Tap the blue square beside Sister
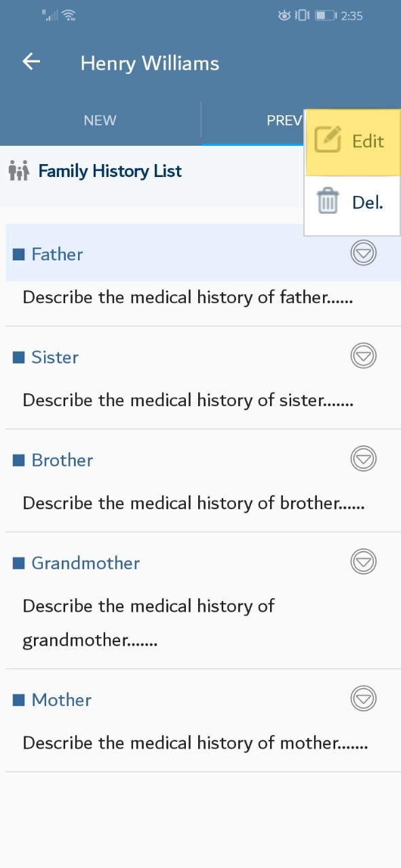Screen dimensions: 401x868 click(x=19, y=357)
